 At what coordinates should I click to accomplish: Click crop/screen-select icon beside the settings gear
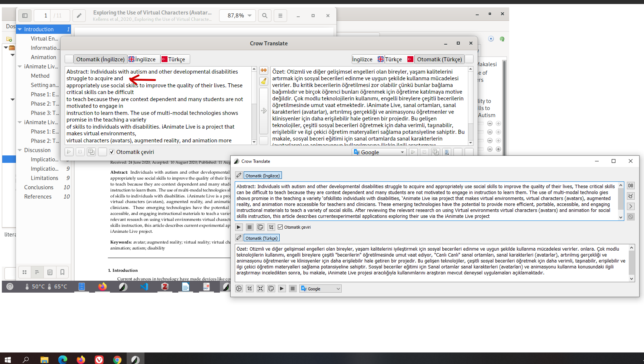click(250, 289)
